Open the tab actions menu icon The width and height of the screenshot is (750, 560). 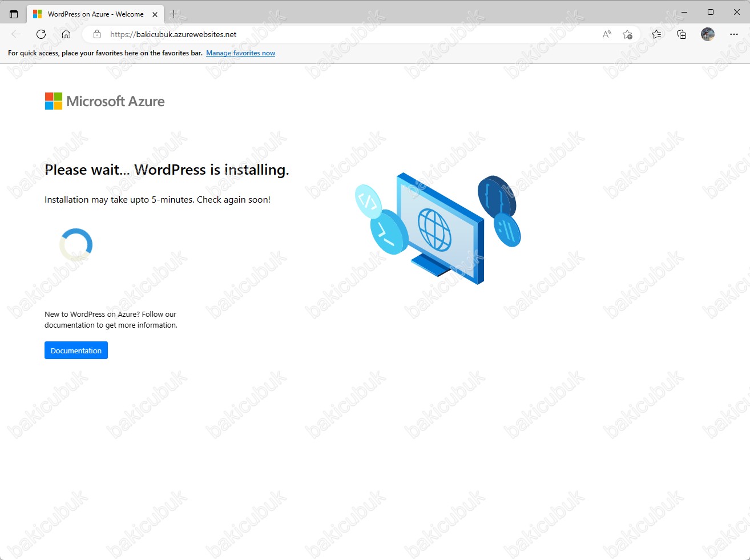tap(14, 14)
